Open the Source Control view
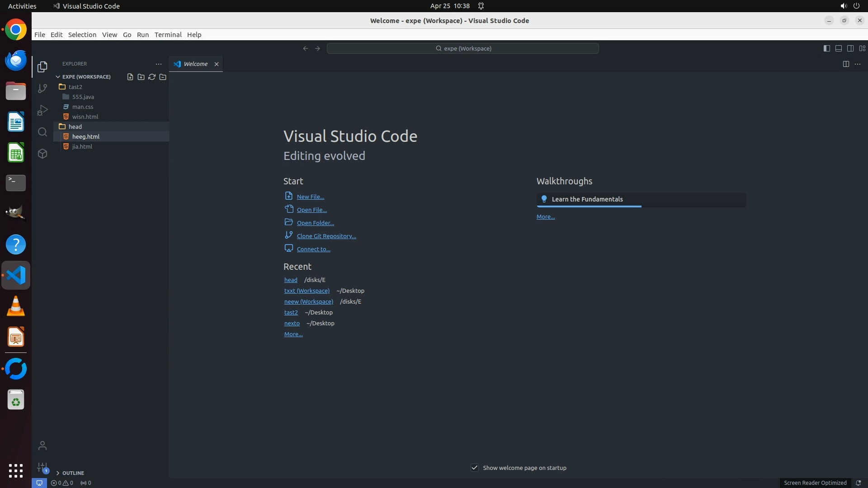This screenshot has width=868, height=488. coord(42,89)
